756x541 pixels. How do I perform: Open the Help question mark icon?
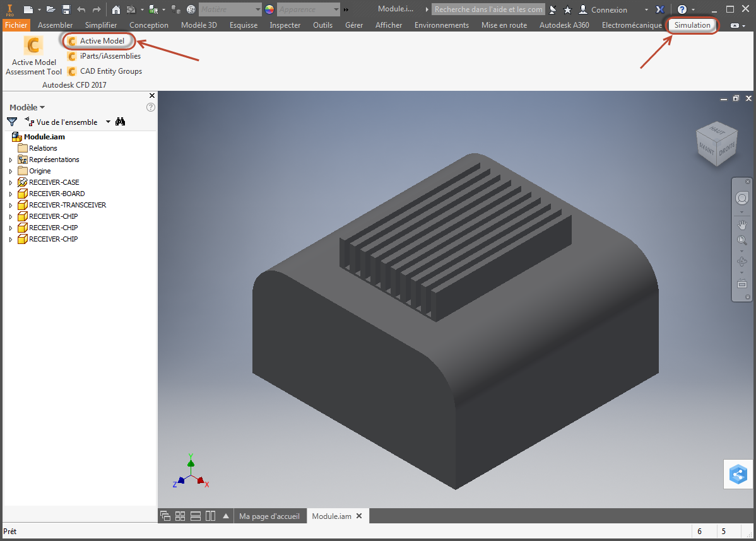click(x=682, y=9)
